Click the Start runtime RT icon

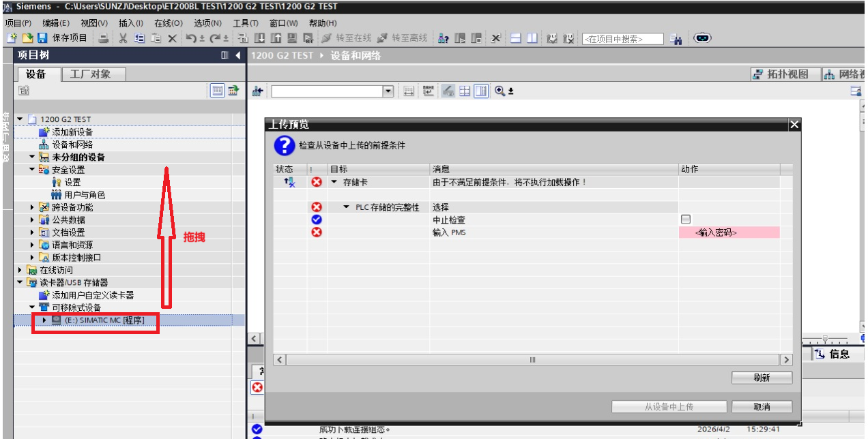308,38
